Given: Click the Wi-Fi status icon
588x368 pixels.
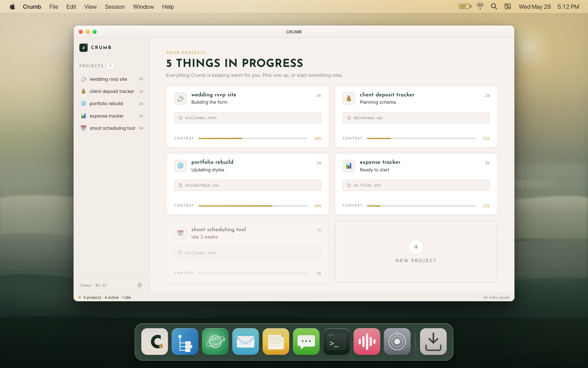Looking at the screenshot, I should coord(480,7).
